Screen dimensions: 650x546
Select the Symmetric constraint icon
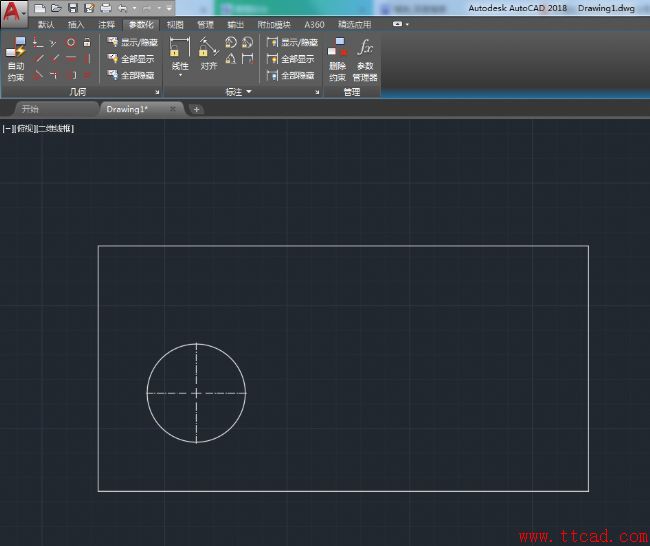[x=71, y=75]
